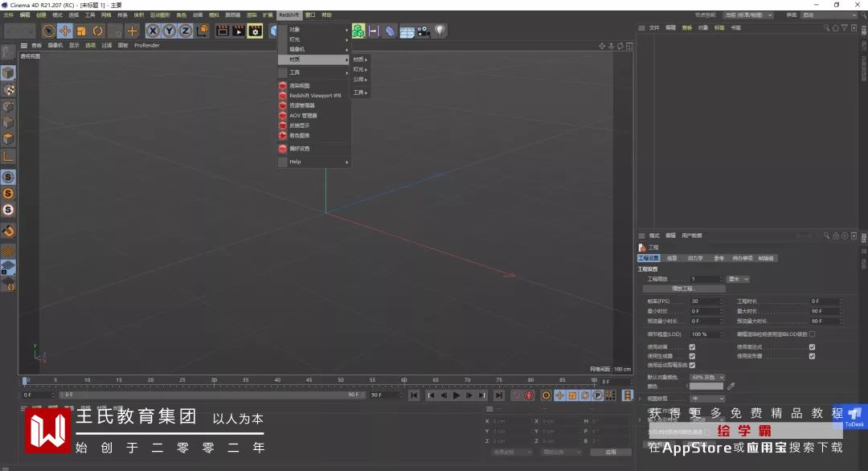The height and width of the screenshot is (471, 868).
Task: Click the blue capsule field icon
Action: coord(391,31)
